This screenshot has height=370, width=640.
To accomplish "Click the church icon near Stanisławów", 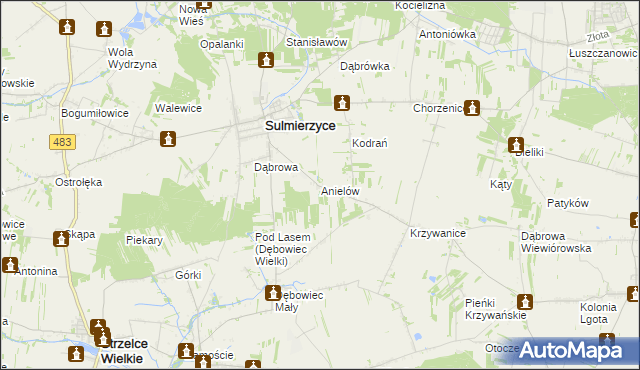I will (x=266, y=60).
